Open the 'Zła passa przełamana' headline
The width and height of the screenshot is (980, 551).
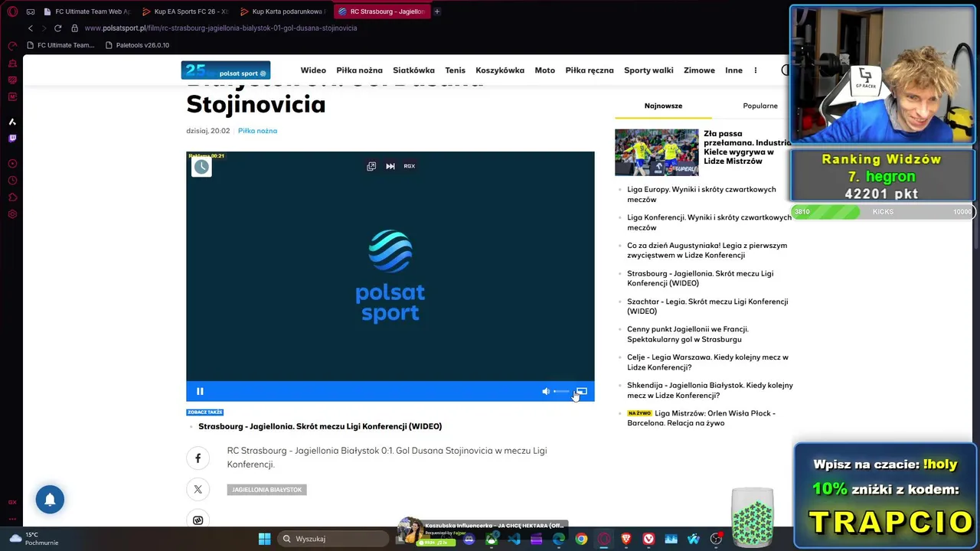click(747, 148)
